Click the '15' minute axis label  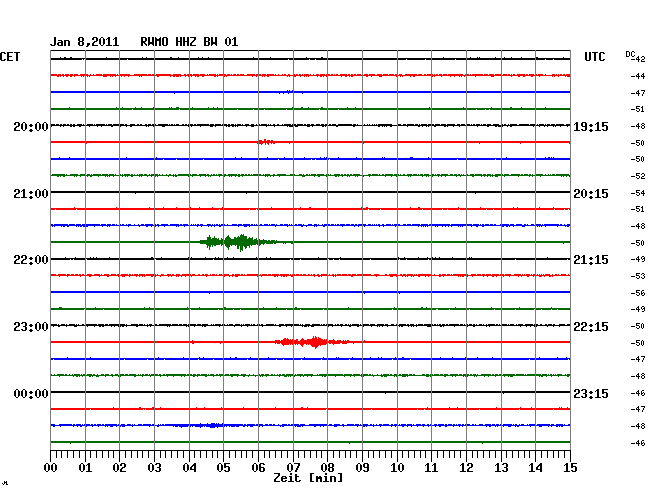pyautogui.click(x=570, y=467)
